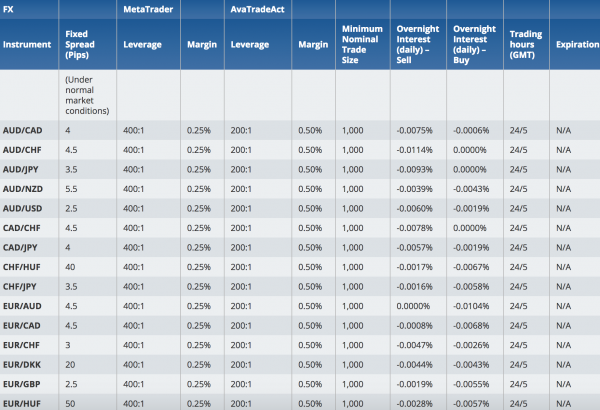The image size is (600, 410).
Task: Select the AvaTradeAct group header
Action: [x=257, y=9]
